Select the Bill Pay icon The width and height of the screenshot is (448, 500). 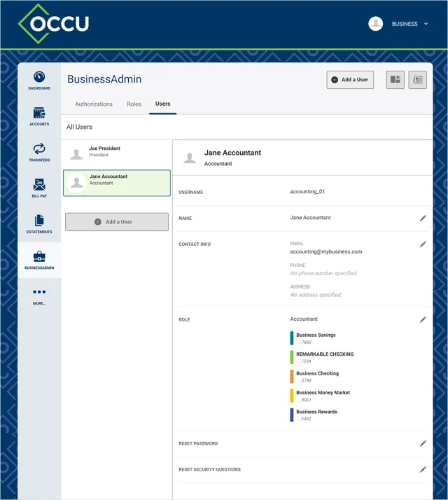coord(39,184)
